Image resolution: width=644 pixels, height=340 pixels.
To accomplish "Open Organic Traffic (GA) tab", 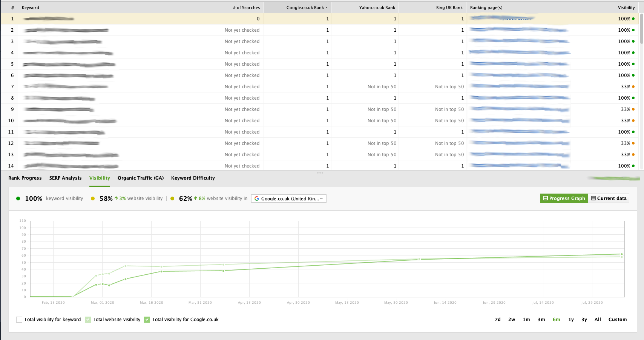I will point(141,178).
